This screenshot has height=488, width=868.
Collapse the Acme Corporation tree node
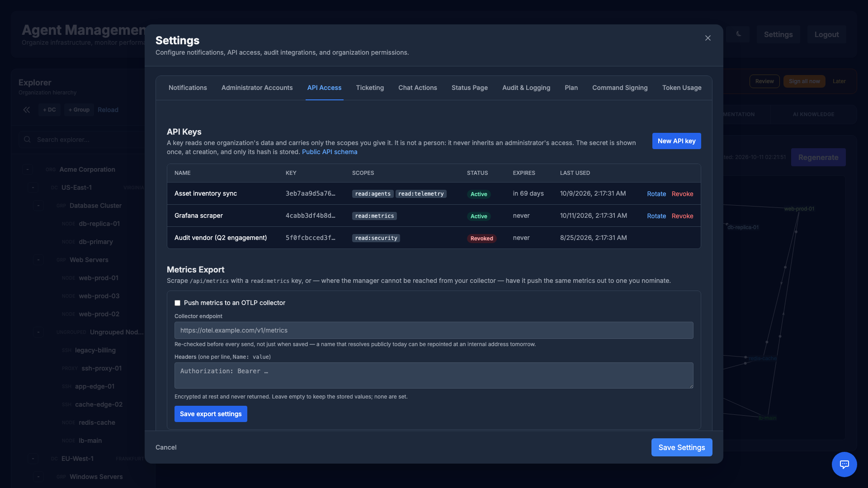pos(28,169)
